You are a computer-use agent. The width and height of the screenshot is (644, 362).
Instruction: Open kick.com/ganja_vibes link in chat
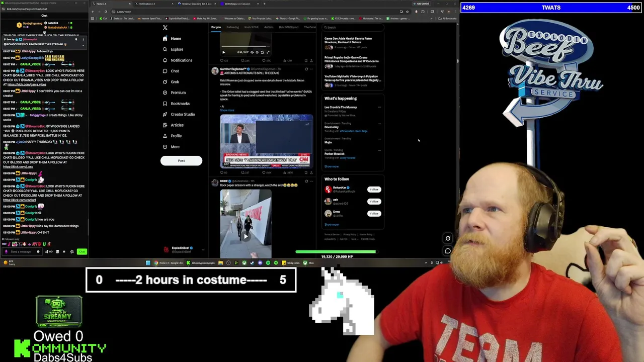click(27, 84)
